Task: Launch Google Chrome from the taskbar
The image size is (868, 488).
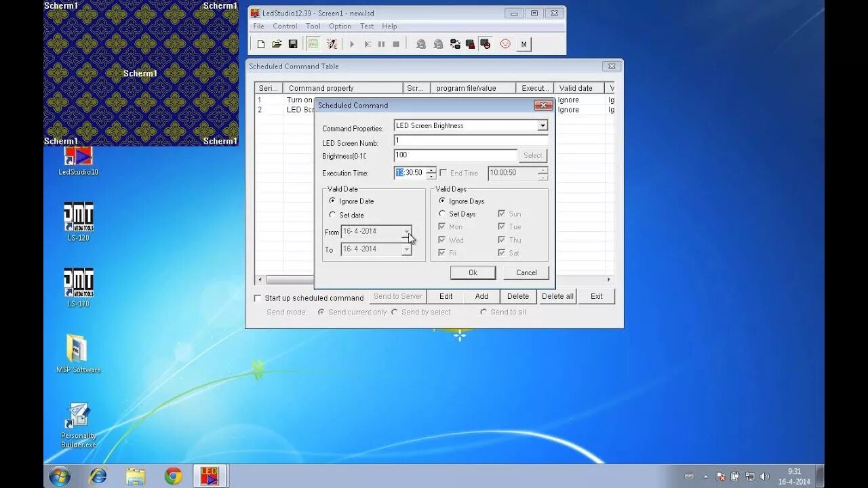Action: point(174,476)
